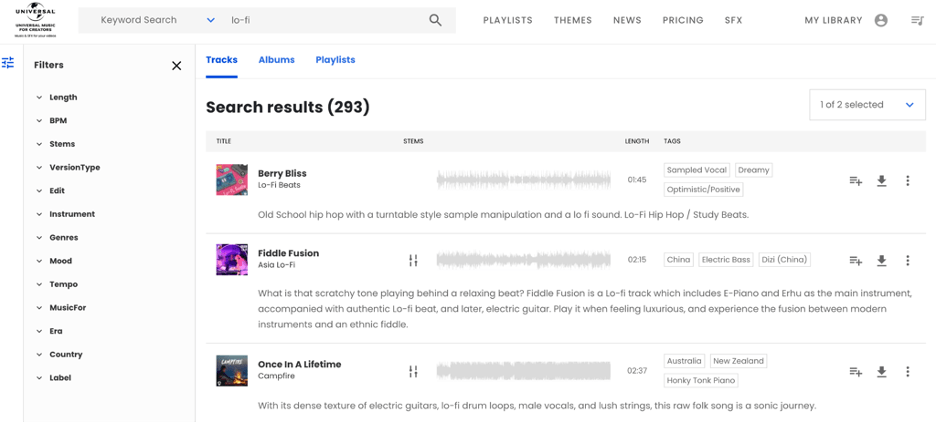Expand the VersionType filter

(68, 168)
